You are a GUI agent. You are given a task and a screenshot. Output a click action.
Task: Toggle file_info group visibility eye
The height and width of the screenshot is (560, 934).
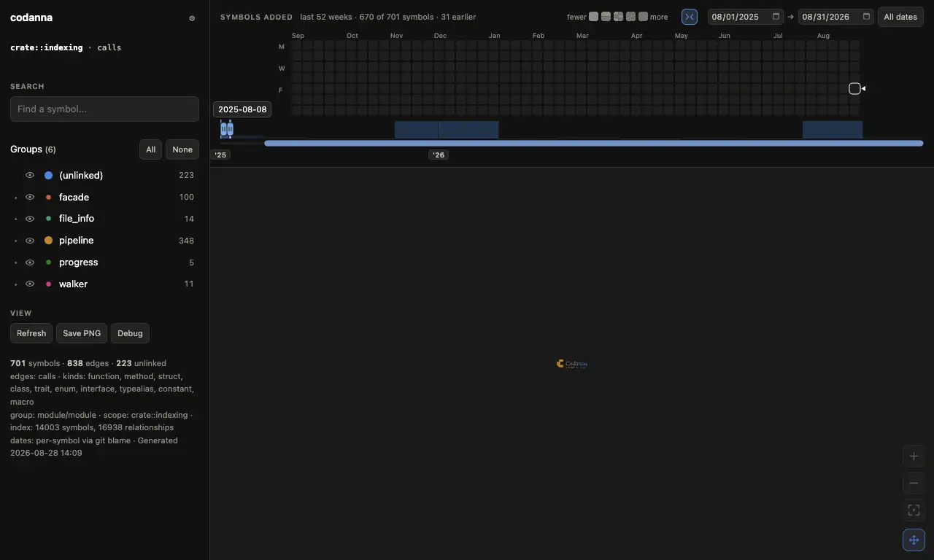tap(30, 219)
